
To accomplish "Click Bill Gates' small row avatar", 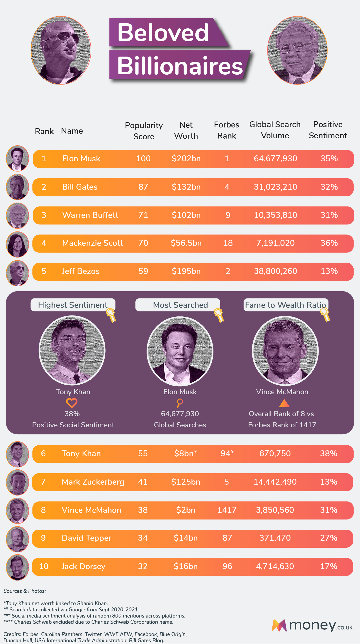I will (18, 187).
